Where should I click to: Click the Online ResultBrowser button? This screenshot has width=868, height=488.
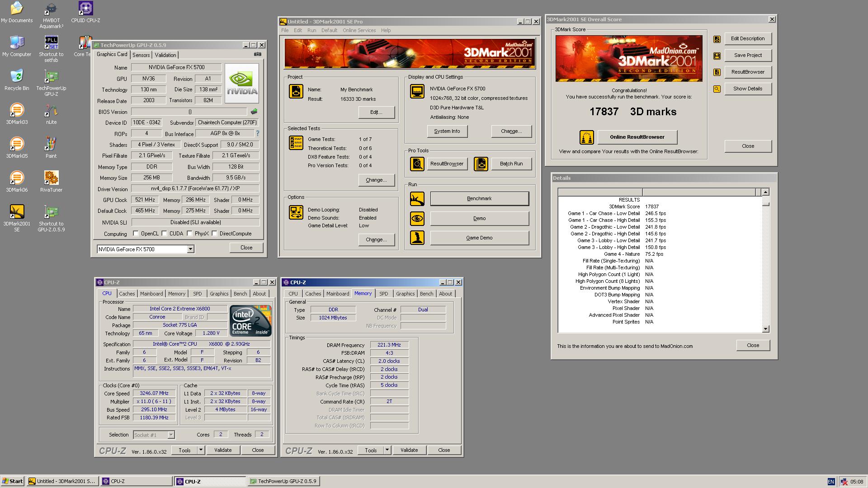click(x=637, y=137)
